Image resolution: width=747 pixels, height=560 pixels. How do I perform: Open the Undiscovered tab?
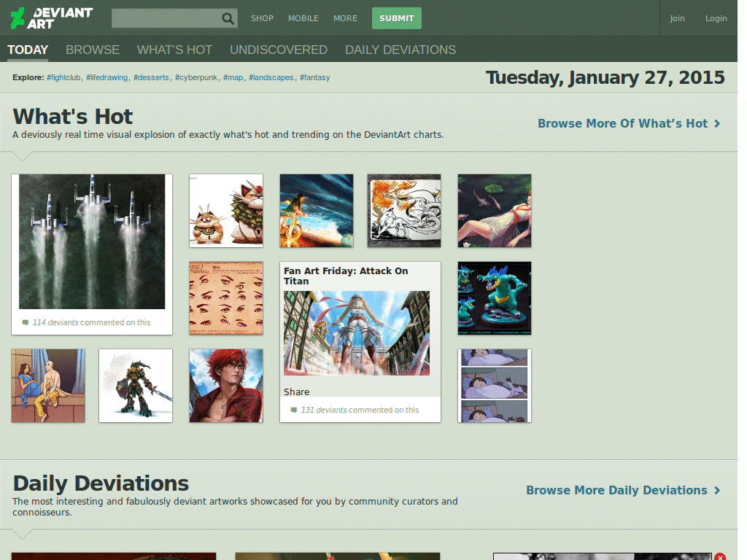tap(278, 50)
